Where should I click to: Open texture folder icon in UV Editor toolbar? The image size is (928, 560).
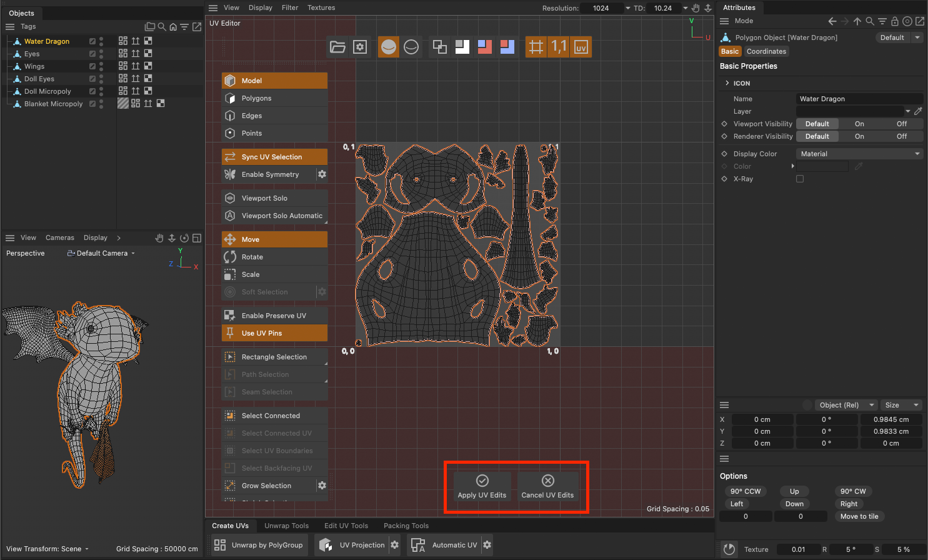(x=337, y=47)
